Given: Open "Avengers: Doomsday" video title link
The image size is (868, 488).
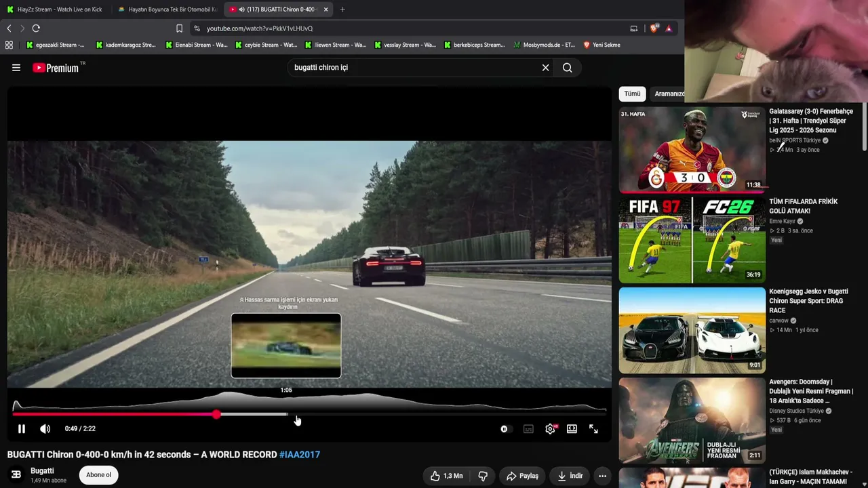Looking at the screenshot, I should tap(811, 391).
